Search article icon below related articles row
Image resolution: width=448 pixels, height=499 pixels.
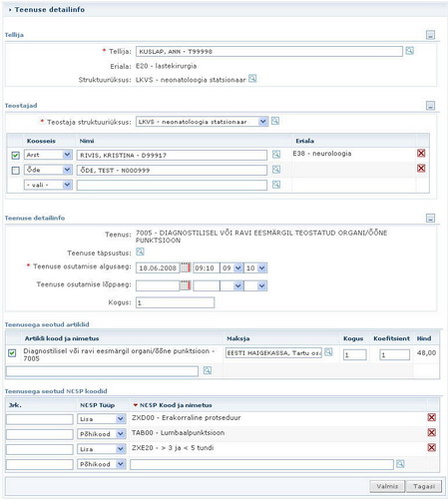(208, 370)
